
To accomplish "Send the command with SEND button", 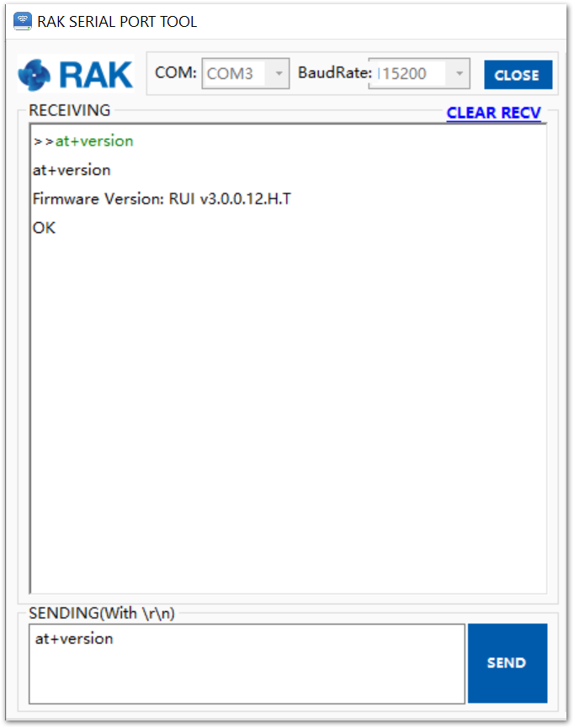I will pyautogui.click(x=508, y=663).
